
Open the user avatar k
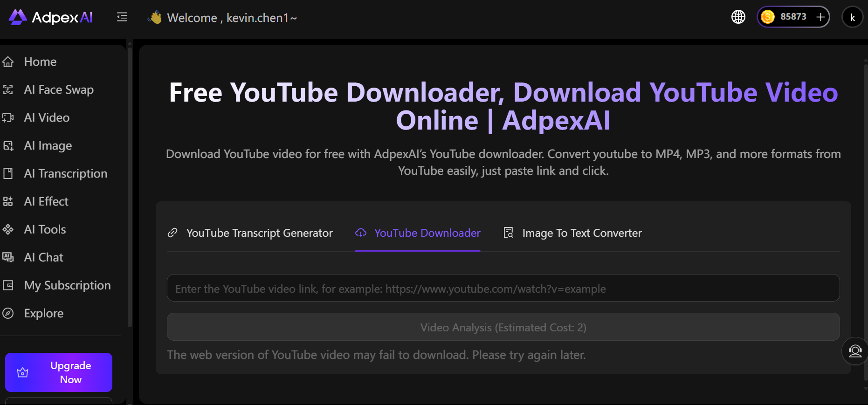pos(853,17)
